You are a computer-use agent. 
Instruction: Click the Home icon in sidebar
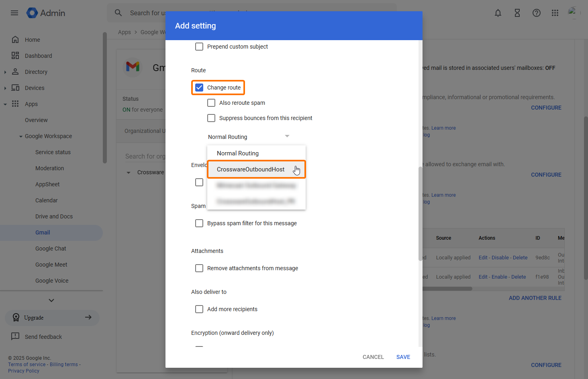tap(15, 39)
